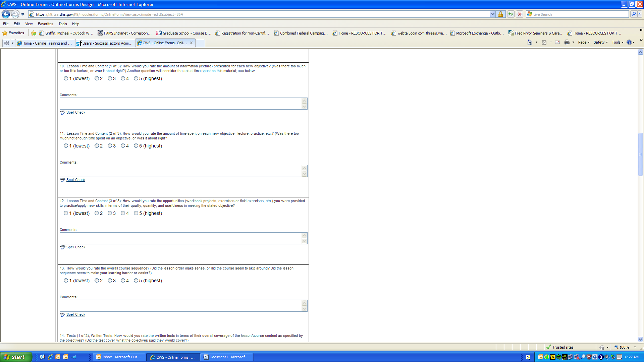
Task: Click the Home page icon
Action: click(530, 42)
